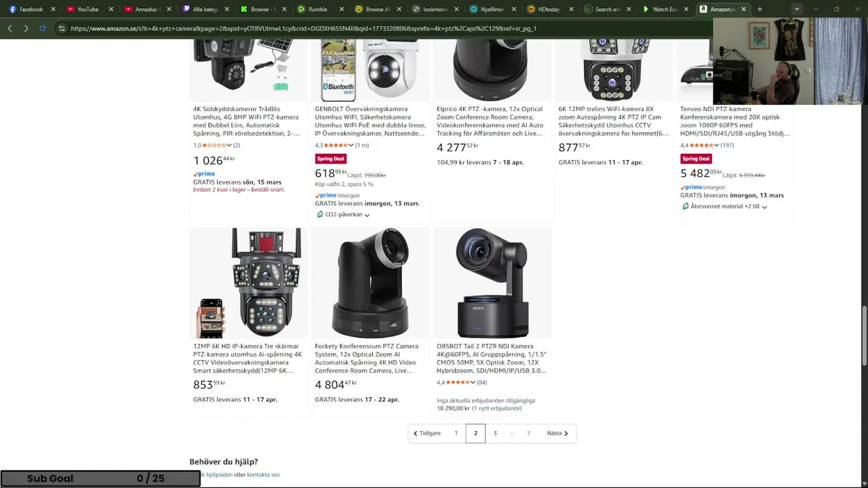Image resolution: width=868 pixels, height=488 pixels.
Task: Go to results page 1
Action: [x=456, y=433]
